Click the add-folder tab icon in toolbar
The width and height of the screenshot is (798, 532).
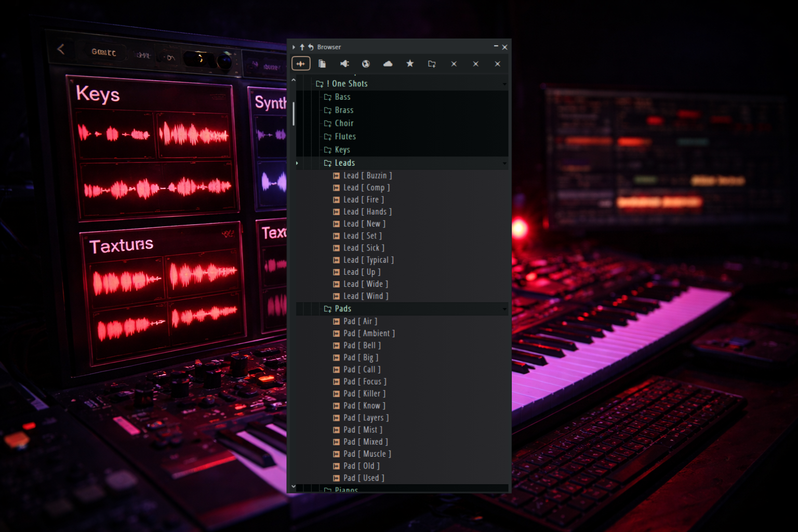432,63
